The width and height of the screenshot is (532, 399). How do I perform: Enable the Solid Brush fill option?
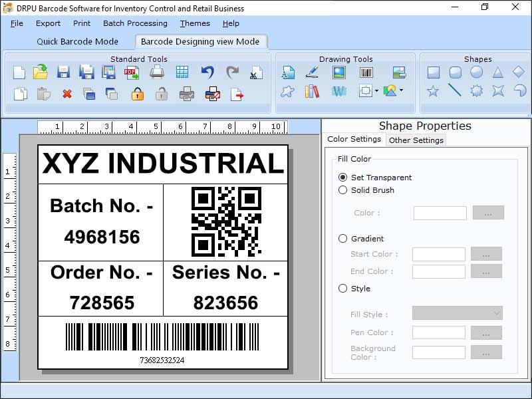343,190
